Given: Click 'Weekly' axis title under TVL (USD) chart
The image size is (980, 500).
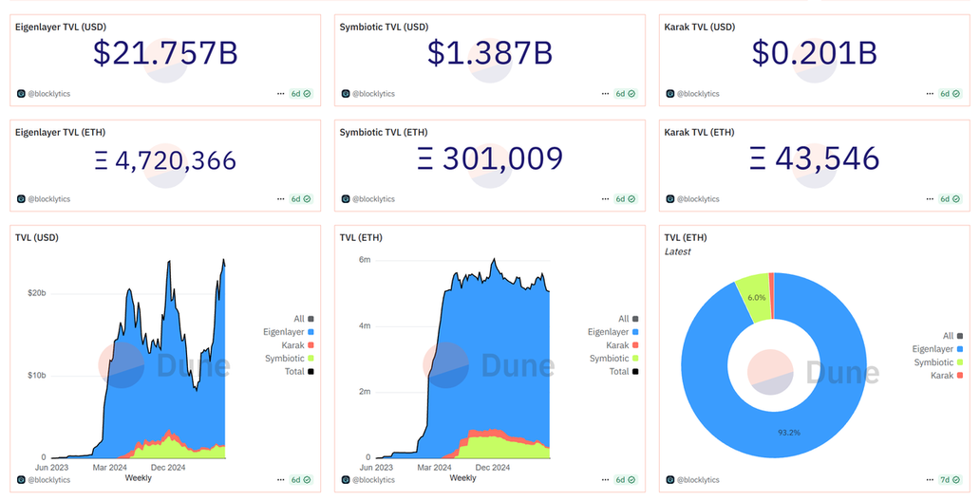Looking at the screenshot, I should click(138, 478).
